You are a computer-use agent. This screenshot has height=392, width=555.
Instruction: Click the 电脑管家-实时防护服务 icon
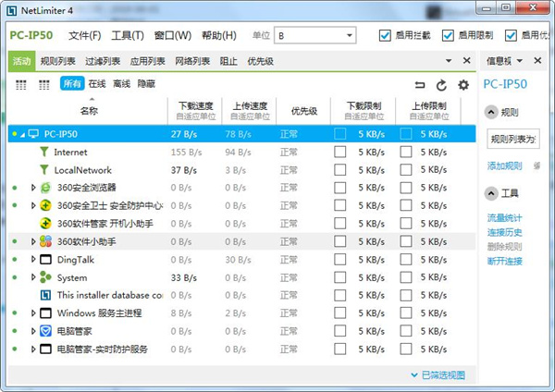tap(45, 349)
